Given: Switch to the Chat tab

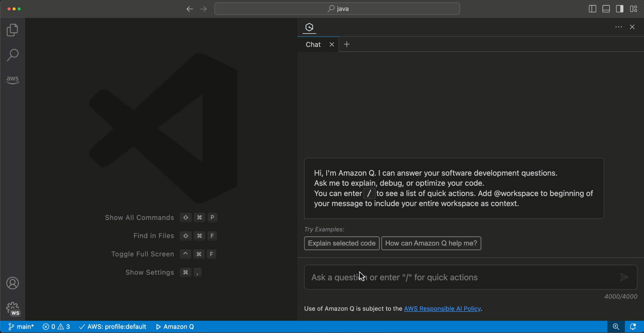Looking at the screenshot, I should tap(313, 45).
